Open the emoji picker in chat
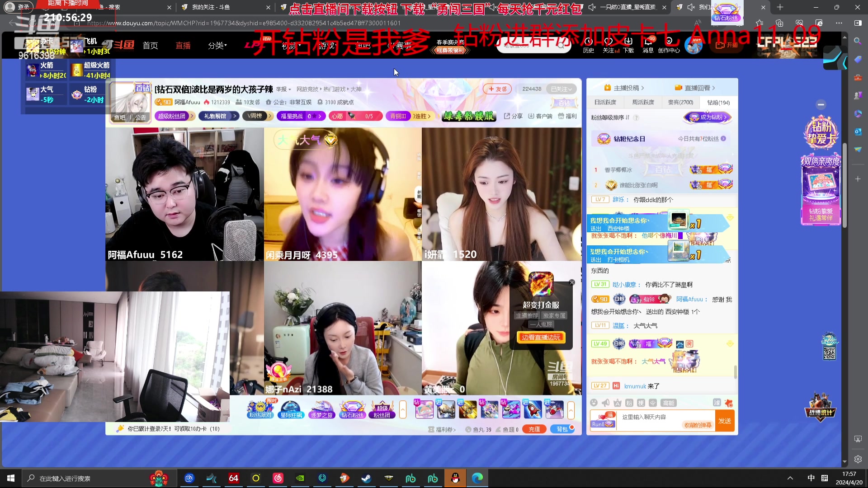The image size is (868, 488). tap(594, 403)
